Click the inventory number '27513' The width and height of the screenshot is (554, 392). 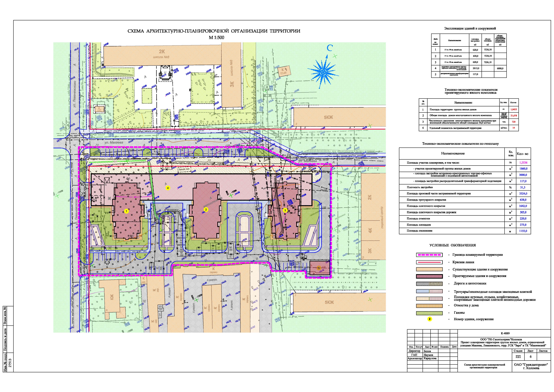(10, 363)
